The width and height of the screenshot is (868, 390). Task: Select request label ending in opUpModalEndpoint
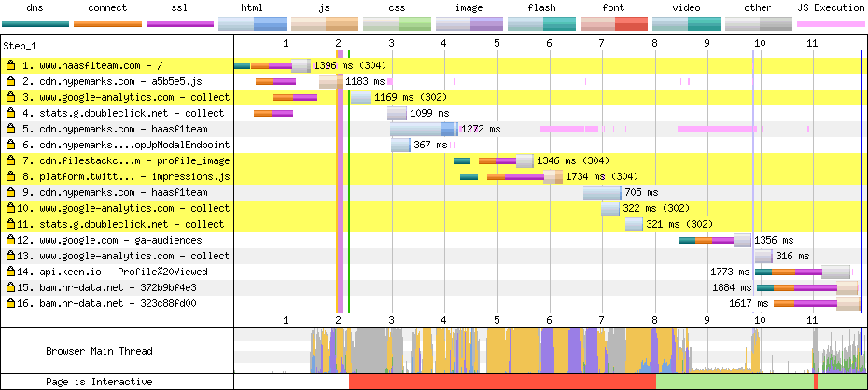coord(126,145)
